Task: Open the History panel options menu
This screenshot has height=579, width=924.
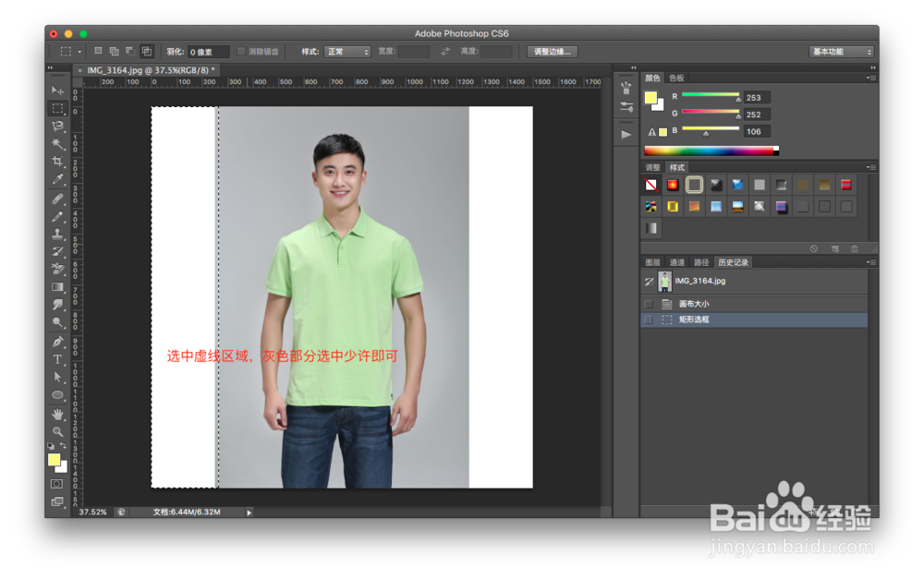Action: 871,262
